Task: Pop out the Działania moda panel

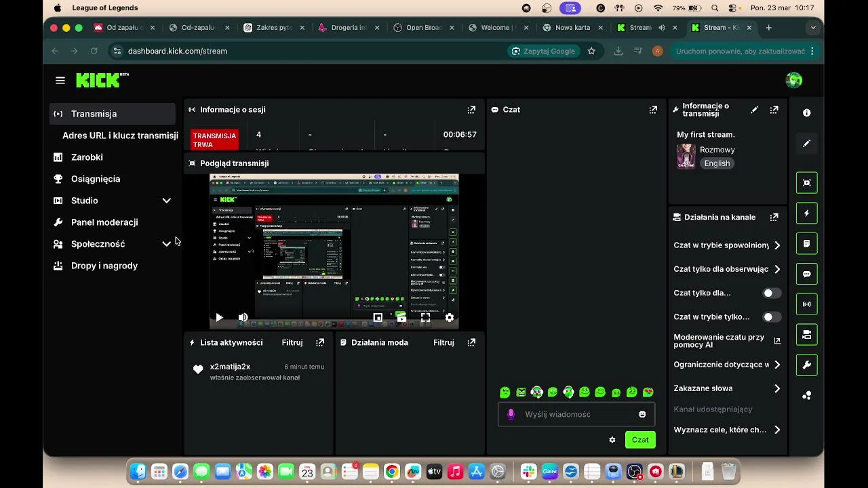Action: click(x=471, y=342)
